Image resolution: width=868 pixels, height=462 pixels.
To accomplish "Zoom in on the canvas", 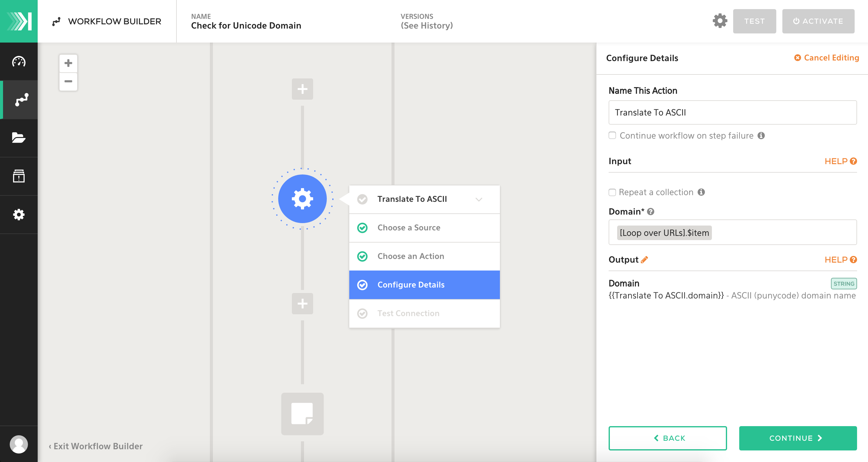I will pos(68,63).
